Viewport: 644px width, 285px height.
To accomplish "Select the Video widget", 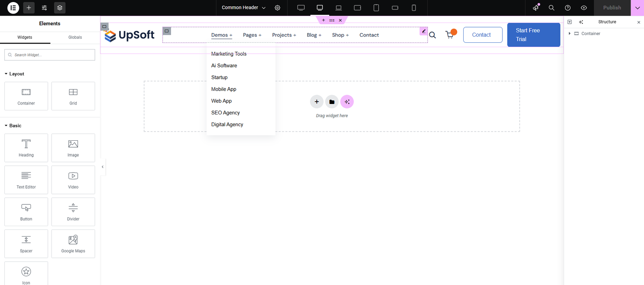I will [x=73, y=180].
